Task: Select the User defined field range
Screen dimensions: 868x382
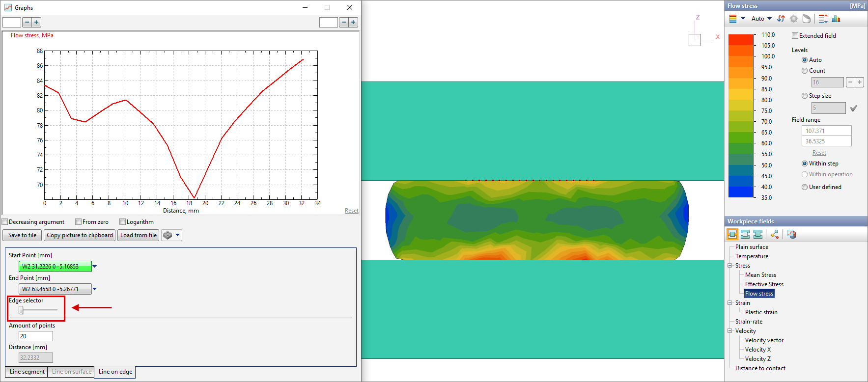Action: 805,187
